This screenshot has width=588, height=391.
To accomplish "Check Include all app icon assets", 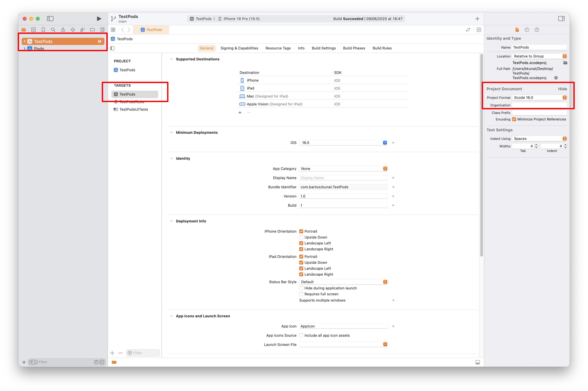I will pos(301,335).
